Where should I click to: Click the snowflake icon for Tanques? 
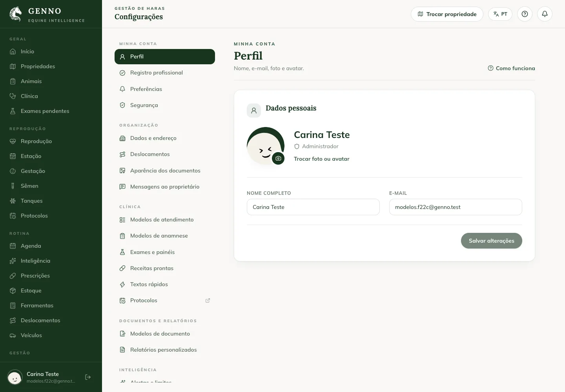point(13,201)
